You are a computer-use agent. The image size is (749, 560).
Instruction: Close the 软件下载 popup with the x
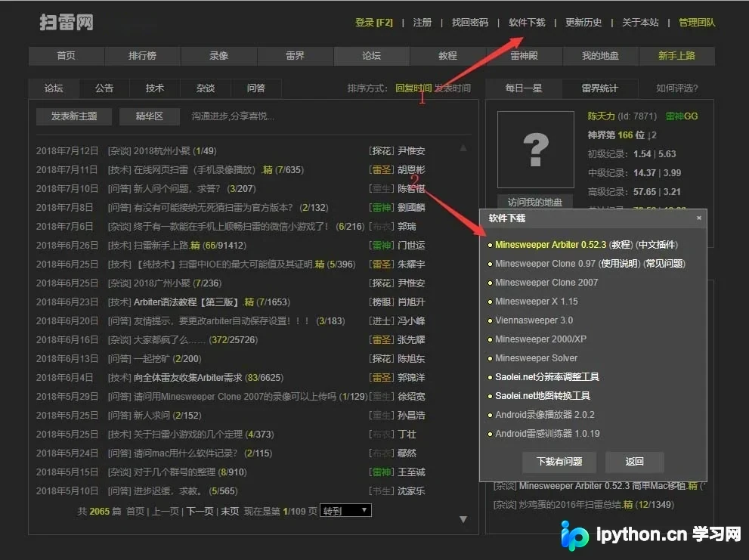[699, 218]
